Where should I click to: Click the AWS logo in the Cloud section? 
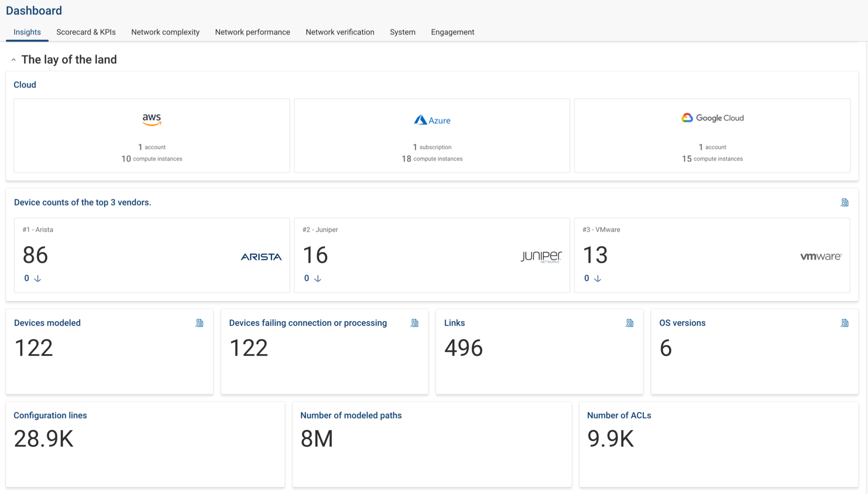click(x=151, y=120)
